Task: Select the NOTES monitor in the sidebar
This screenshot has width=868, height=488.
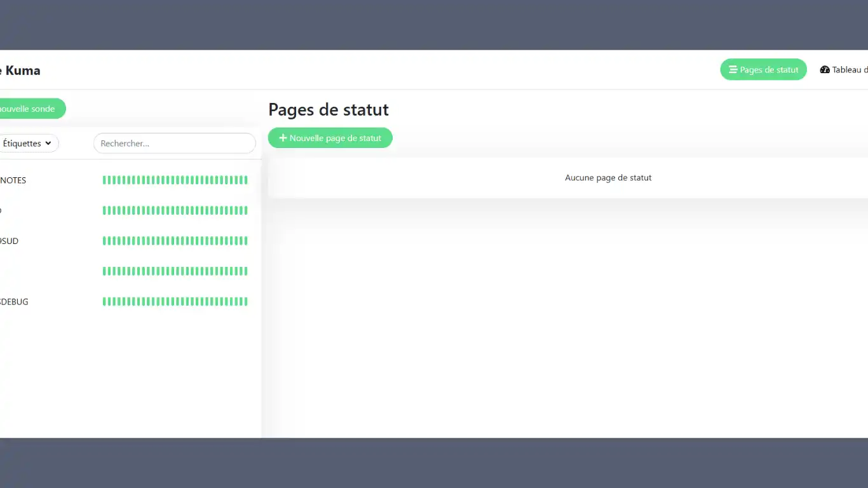Action: pos(64,180)
